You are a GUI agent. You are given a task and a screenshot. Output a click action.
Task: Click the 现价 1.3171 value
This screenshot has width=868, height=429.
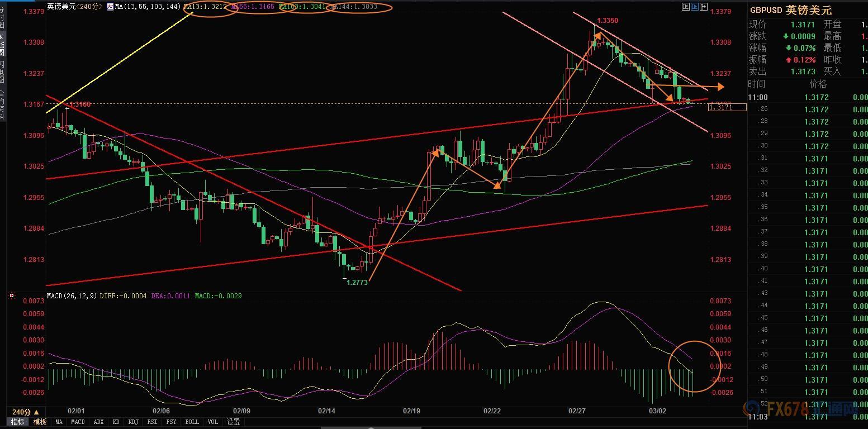[802, 25]
